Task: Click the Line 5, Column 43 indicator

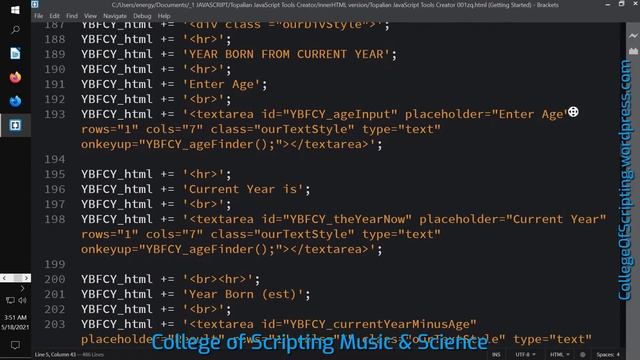Action: (x=55, y=355)
